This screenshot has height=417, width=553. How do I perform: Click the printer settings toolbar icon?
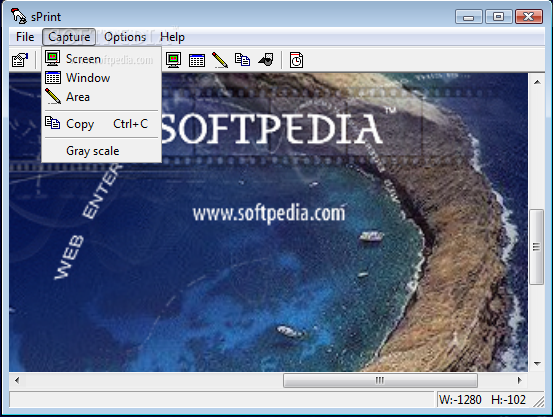click(20, 60)
